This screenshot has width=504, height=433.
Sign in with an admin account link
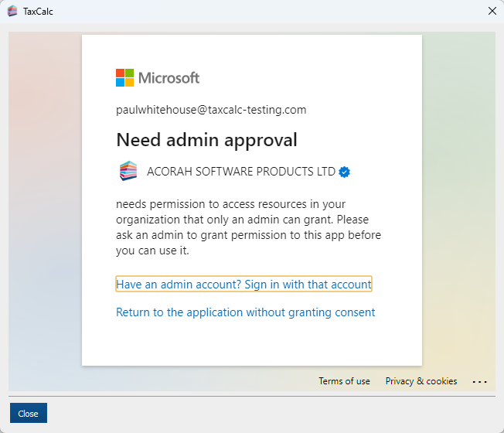tap(243, 285)
